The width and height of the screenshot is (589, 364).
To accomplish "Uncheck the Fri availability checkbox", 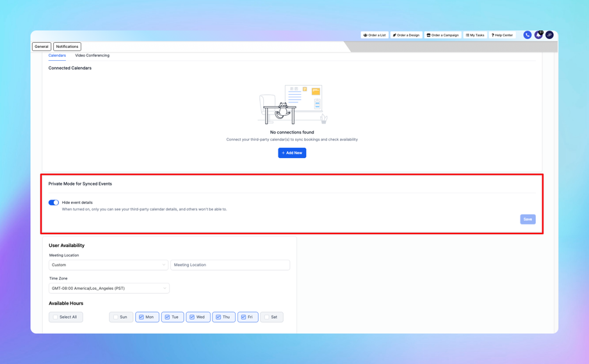I will point(243,317).
